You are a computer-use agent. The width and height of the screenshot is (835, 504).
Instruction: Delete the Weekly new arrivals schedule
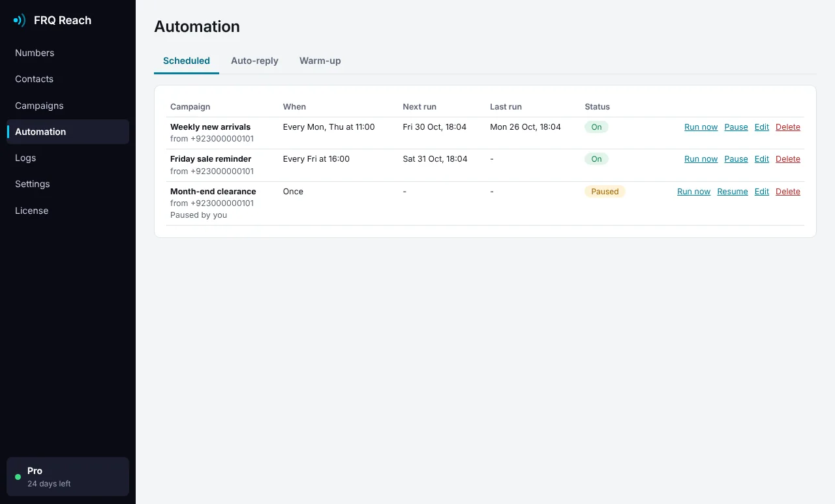point(788,127)
